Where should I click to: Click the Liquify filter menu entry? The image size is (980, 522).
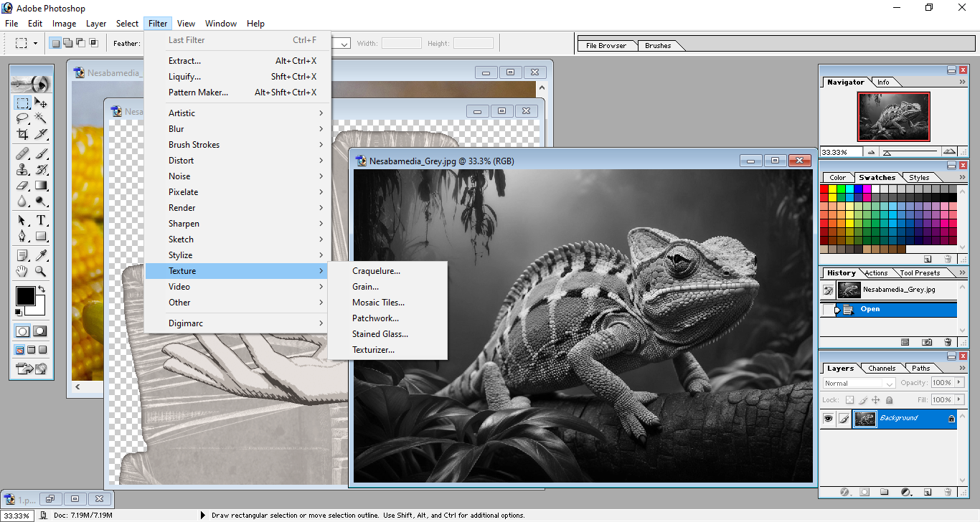pyautogui.click(x=184, y=77)
